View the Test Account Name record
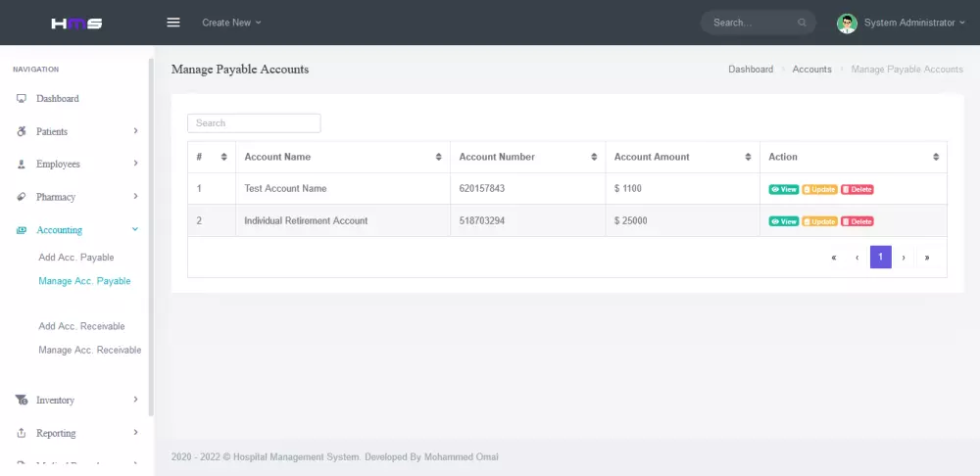 (783, 189)
